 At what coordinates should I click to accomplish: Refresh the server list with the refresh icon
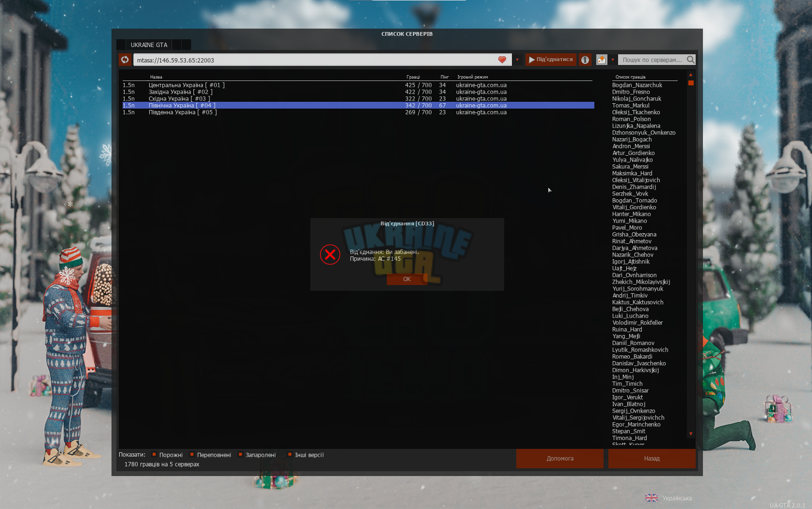[x=125, y=60]
